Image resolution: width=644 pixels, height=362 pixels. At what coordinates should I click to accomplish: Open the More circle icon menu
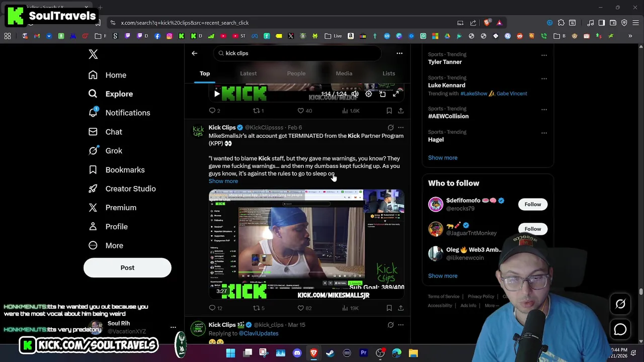click(x=93, y=245)
